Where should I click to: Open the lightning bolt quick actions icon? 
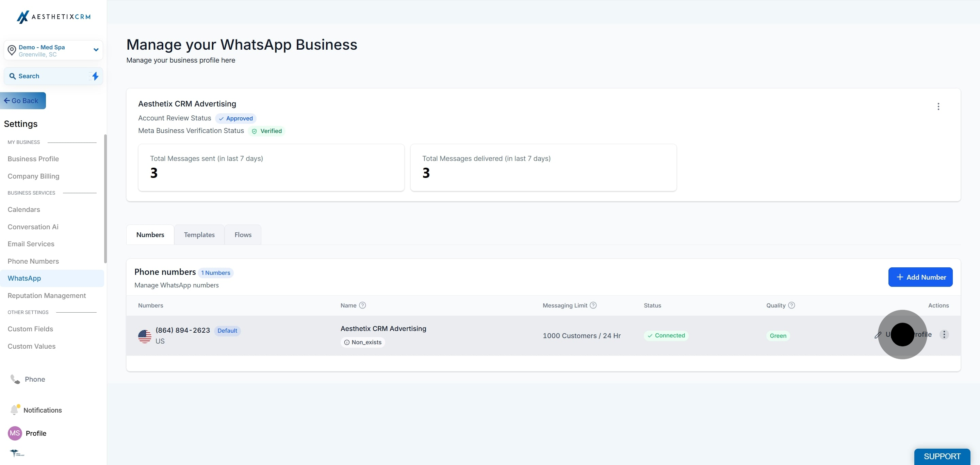(95, 76)
